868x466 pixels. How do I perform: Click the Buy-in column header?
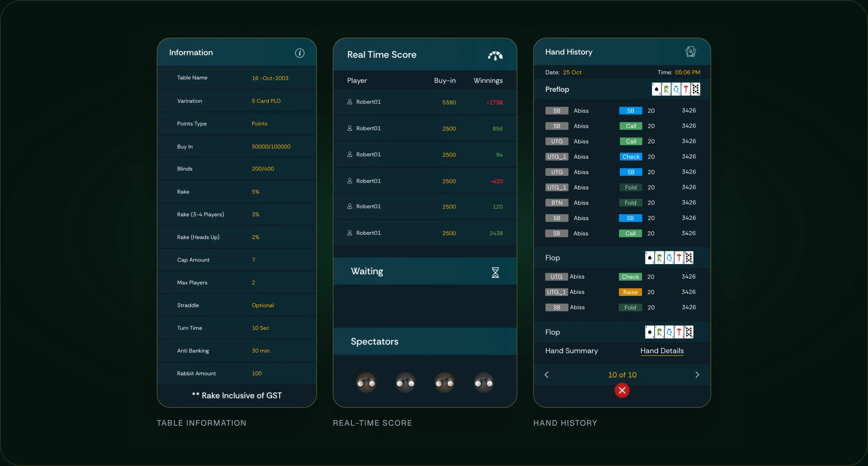pos(445,80)
